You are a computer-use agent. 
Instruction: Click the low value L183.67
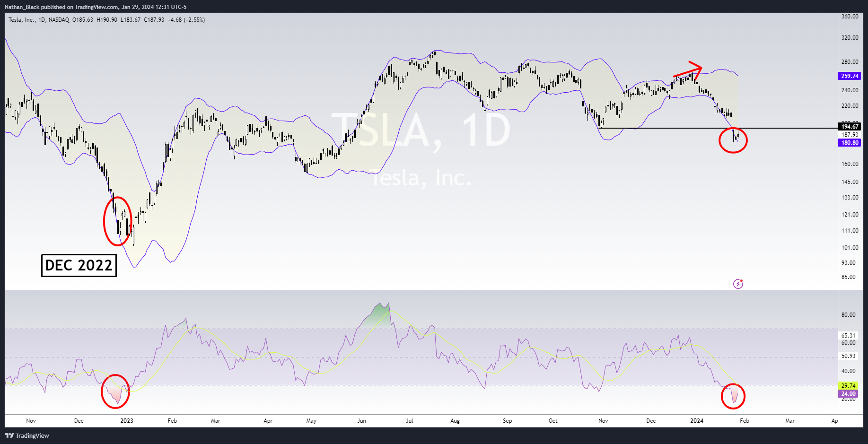(x=131, y=20)
